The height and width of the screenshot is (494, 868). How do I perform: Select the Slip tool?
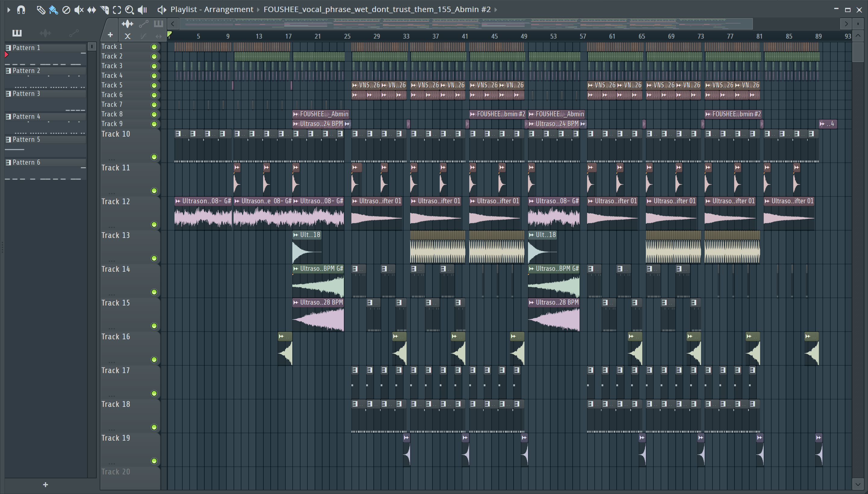click(x=92, y=10)
